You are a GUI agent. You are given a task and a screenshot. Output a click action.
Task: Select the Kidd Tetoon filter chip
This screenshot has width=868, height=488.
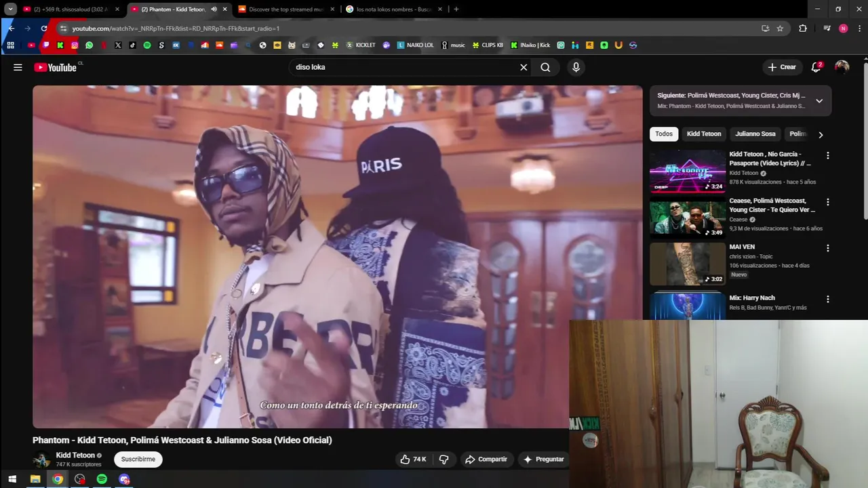704,134
